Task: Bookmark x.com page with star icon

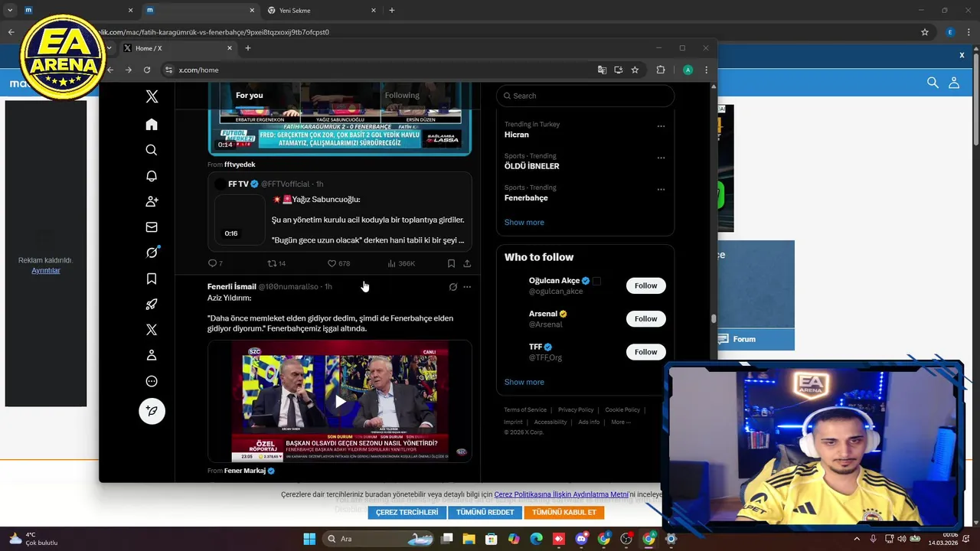Action: [x=635, y=70]
